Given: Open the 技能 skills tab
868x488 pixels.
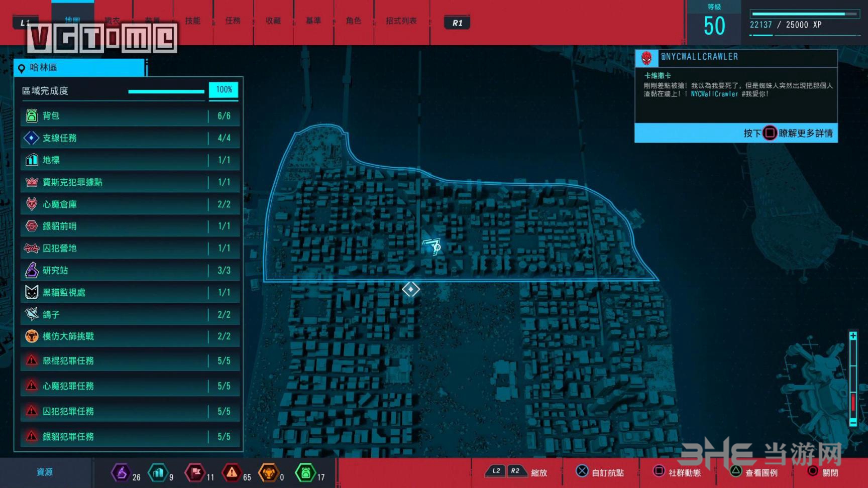Looking at the screenshot, I should pos(193,21).
